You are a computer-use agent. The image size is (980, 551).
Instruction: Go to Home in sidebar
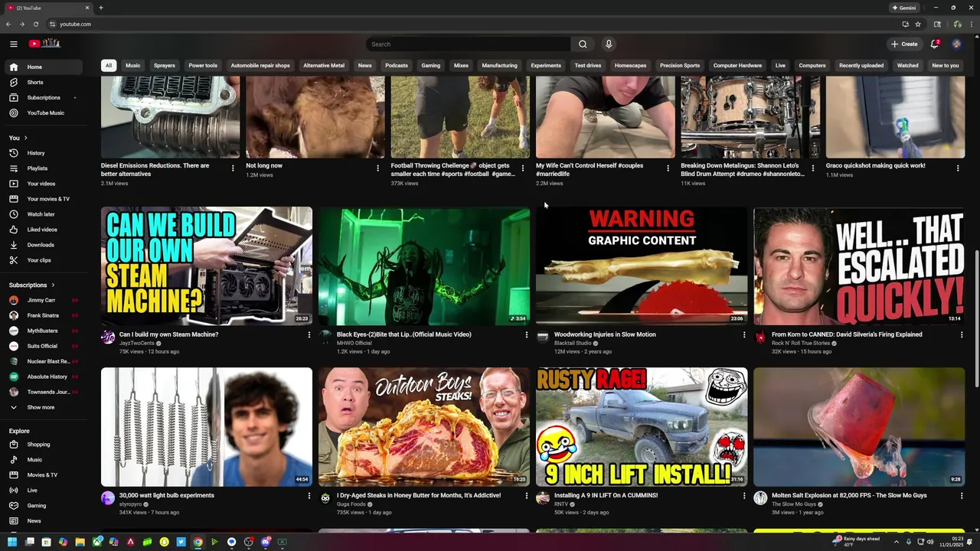click(x=42, y=67)
